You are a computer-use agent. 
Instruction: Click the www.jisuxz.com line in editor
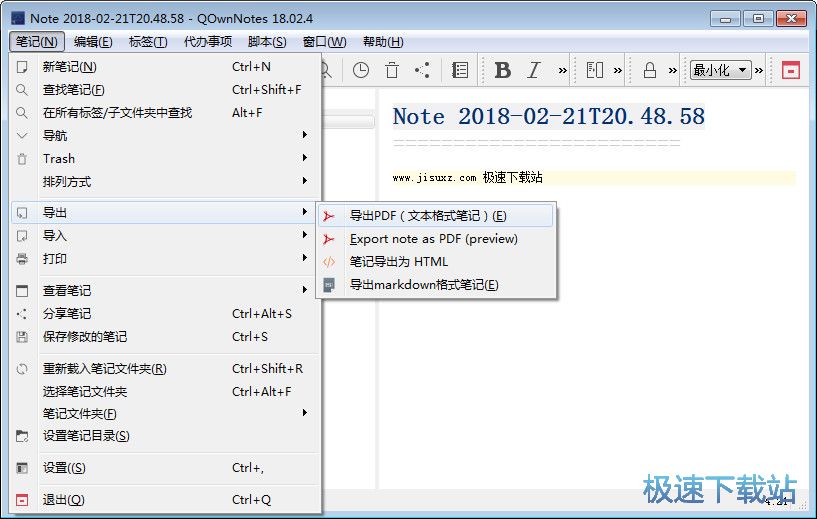tap(467, 178)
